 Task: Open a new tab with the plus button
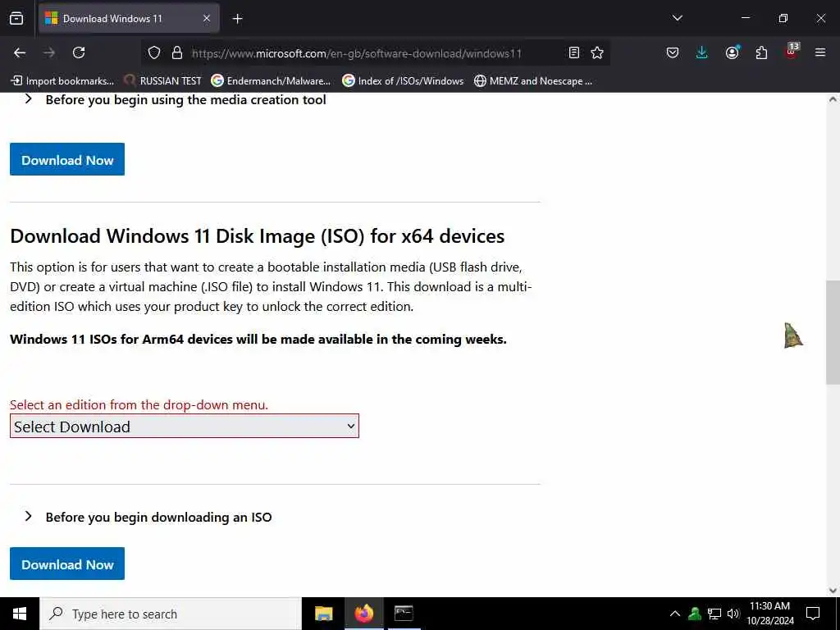tap(237, 19)
